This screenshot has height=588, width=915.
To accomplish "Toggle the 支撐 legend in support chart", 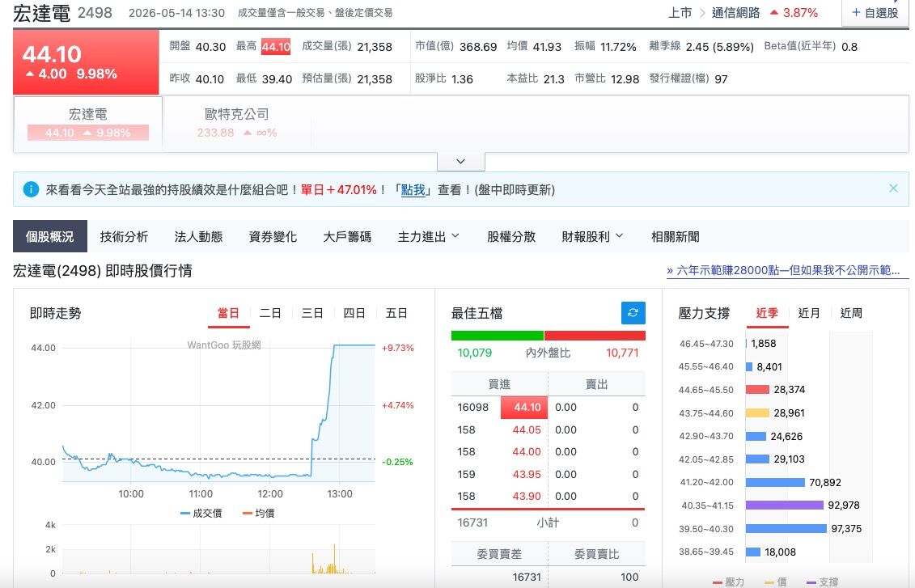I will click(822, 582).
